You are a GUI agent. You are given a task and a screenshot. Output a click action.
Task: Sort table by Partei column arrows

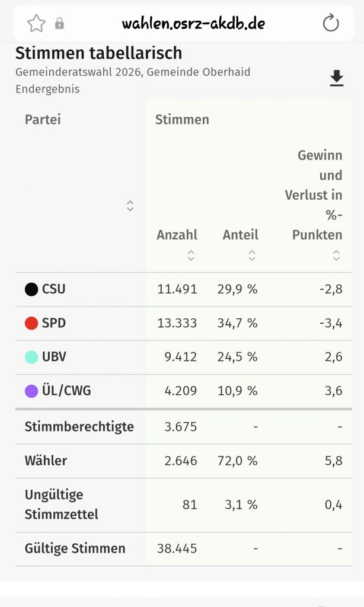130,206
